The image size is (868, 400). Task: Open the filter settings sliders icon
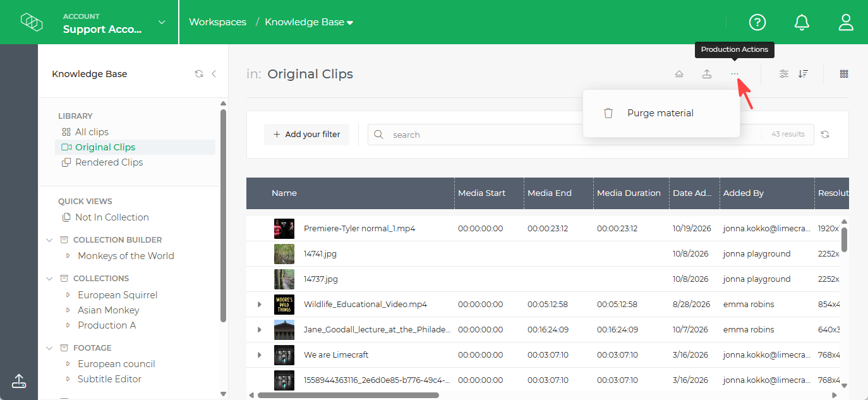tap(784, 74)
